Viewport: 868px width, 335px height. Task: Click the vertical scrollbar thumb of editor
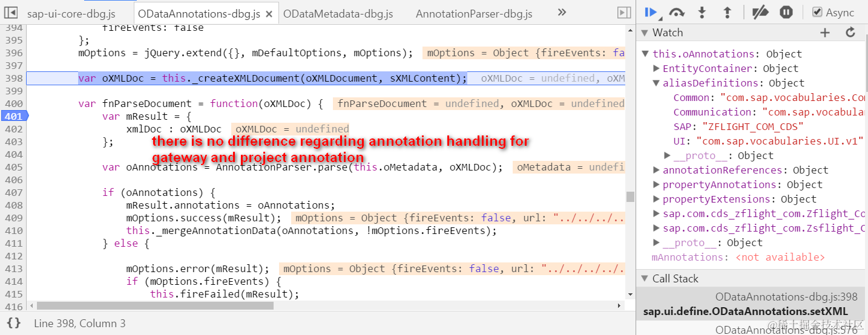click(x=630, y=197)
